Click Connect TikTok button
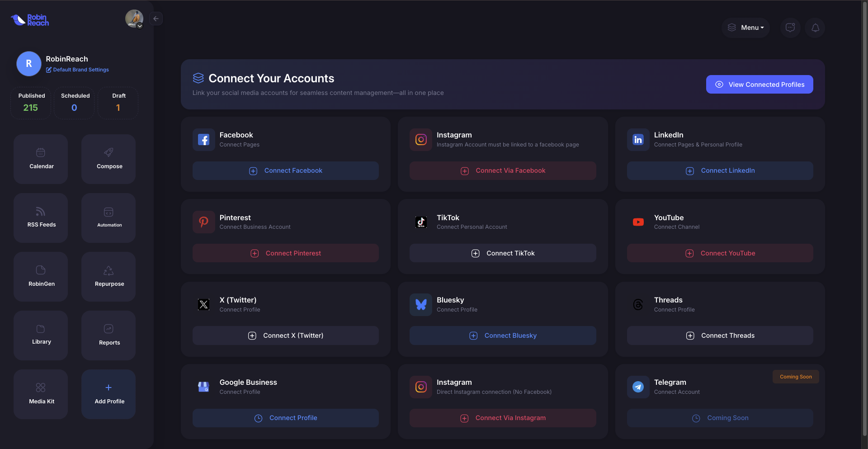The width and height of the screenshot is (868, 449). (x=503, y=253)
